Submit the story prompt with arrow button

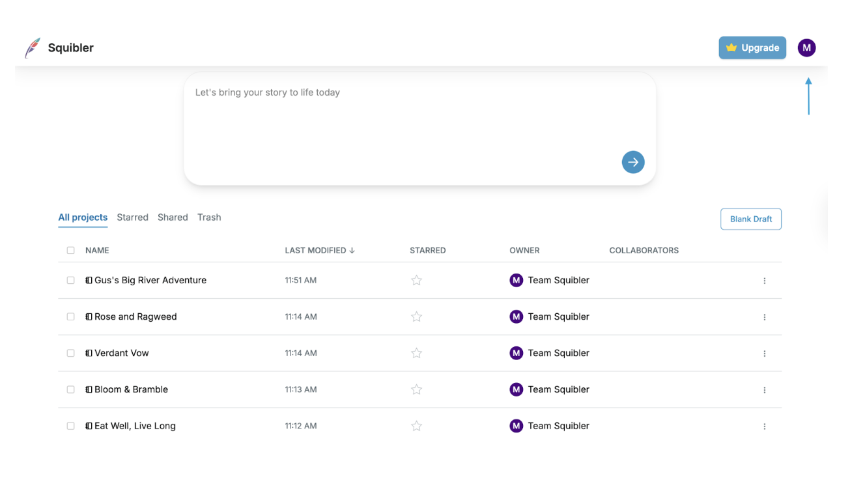coord(632,162)
